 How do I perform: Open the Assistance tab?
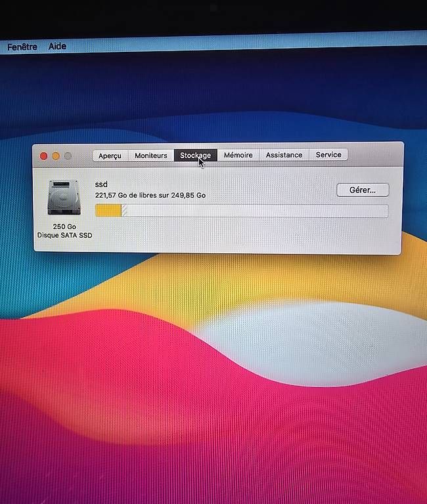(x=284, y=155)
